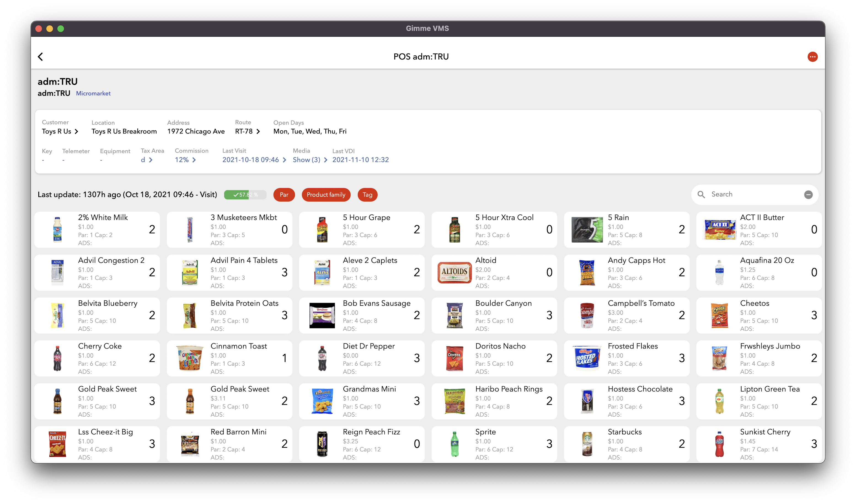Click the Telemeter dash value
856x504 pixels.
click(x=63, y=160)
